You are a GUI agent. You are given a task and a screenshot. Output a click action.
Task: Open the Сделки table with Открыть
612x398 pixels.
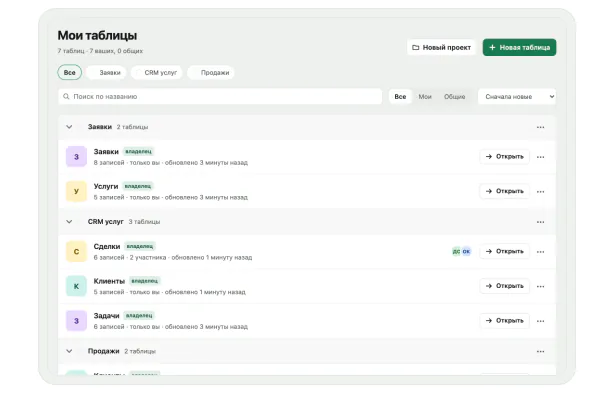(x=504, y=251)
